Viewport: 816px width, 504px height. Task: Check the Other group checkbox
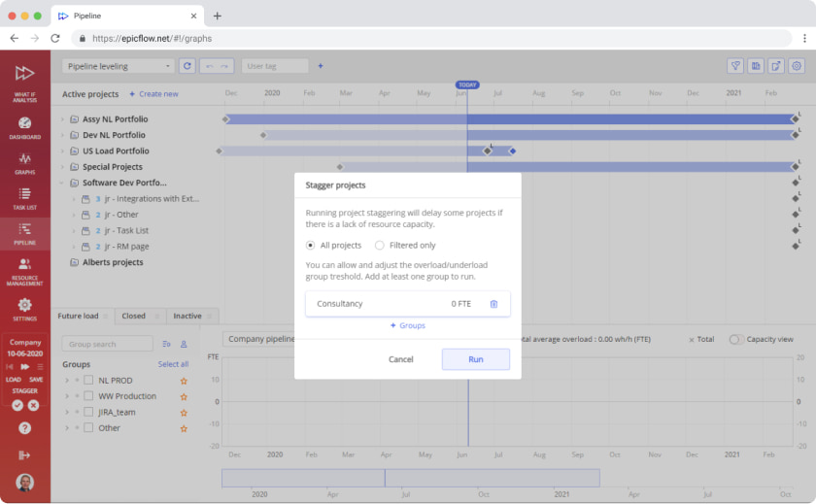(x=88, y=427)
